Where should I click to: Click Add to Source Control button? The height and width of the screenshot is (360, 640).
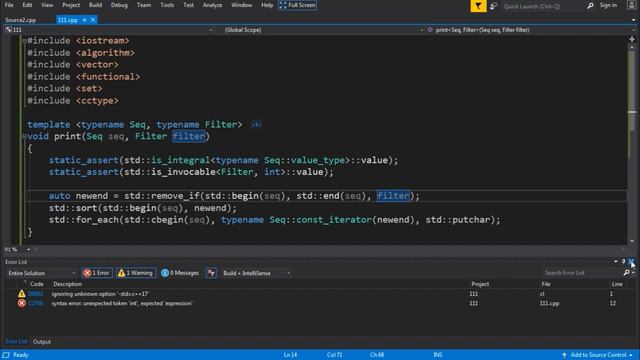597,355
